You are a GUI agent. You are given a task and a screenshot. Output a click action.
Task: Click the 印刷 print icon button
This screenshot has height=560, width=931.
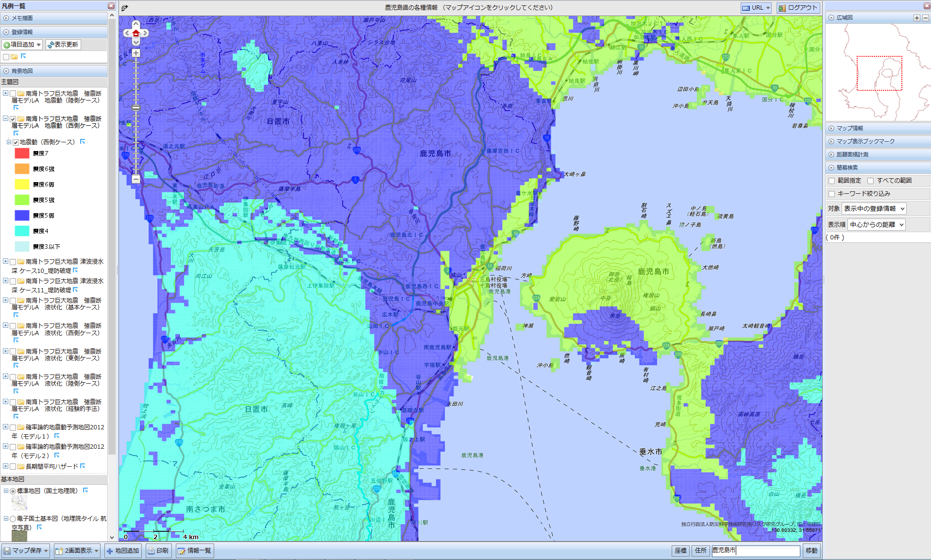pyautogui.click(x=158, y=551)
